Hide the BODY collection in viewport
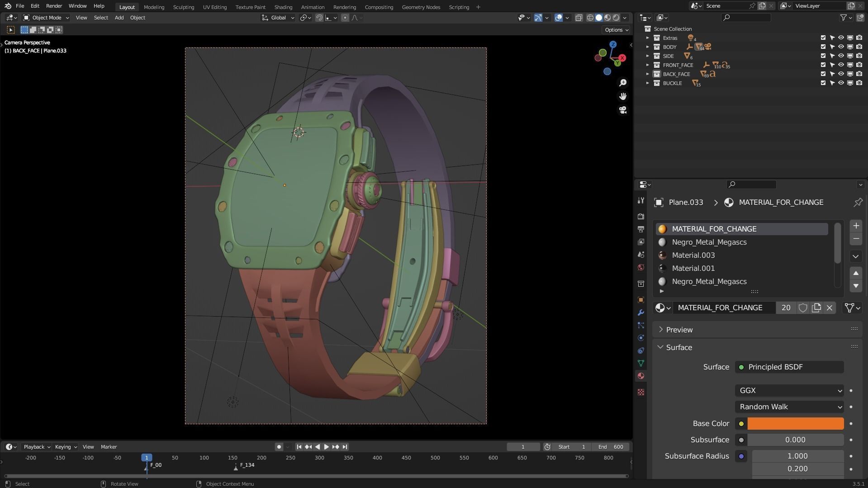Screen dimensions: 868x488 [x=841, y=47]
